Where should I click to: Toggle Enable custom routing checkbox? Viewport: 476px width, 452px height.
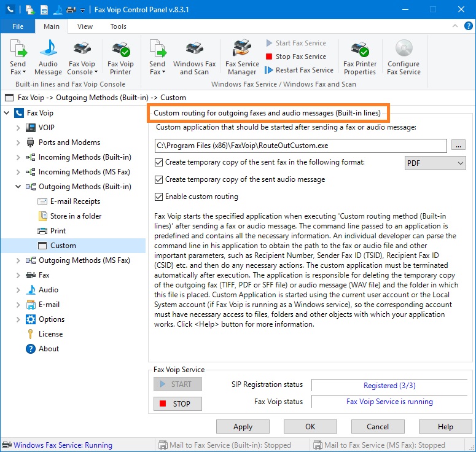158,197
